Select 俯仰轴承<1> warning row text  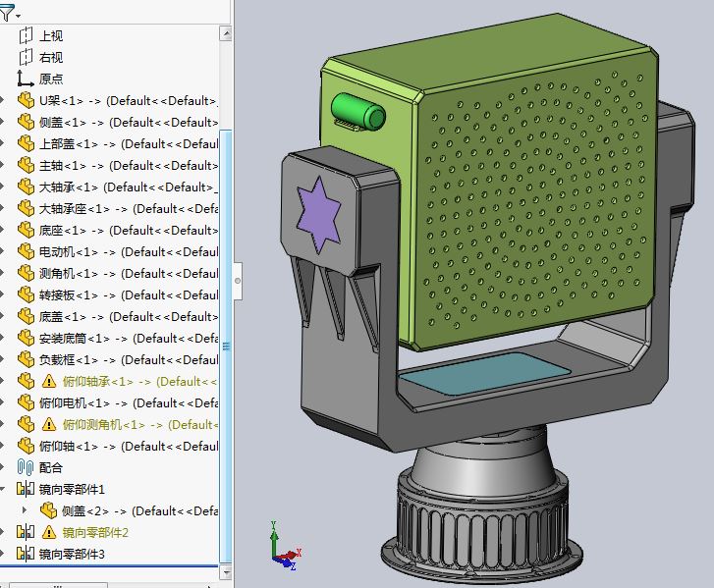(x=140, y=382)
